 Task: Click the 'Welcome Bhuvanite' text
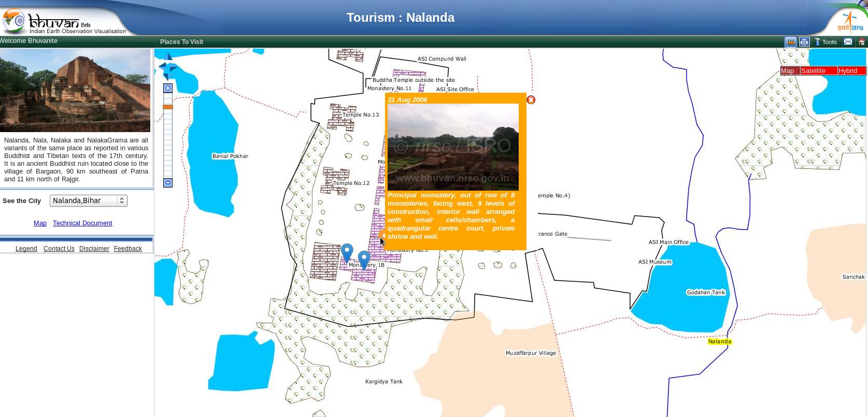click(29, 41)
